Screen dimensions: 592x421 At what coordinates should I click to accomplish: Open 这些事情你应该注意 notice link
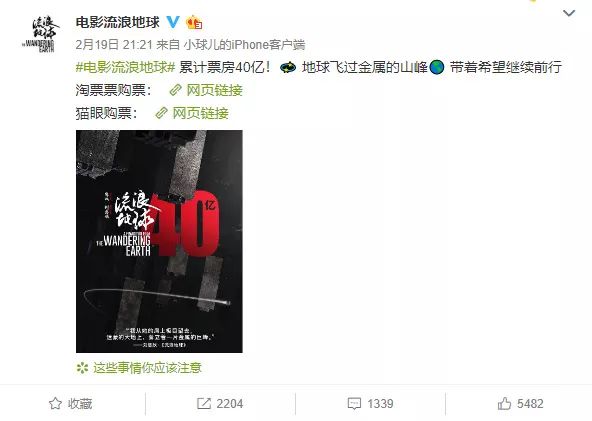coord(147,368)
